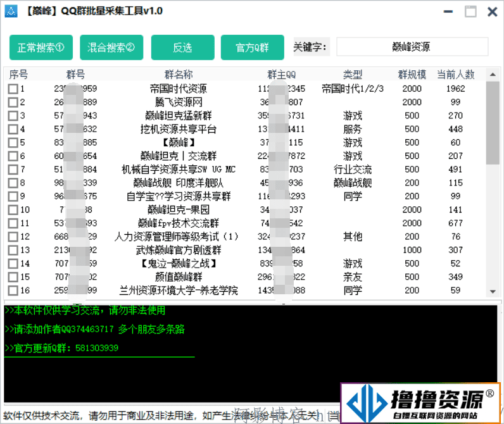Click member count 448 cell
504x424 pixels.
coord(455,129)
